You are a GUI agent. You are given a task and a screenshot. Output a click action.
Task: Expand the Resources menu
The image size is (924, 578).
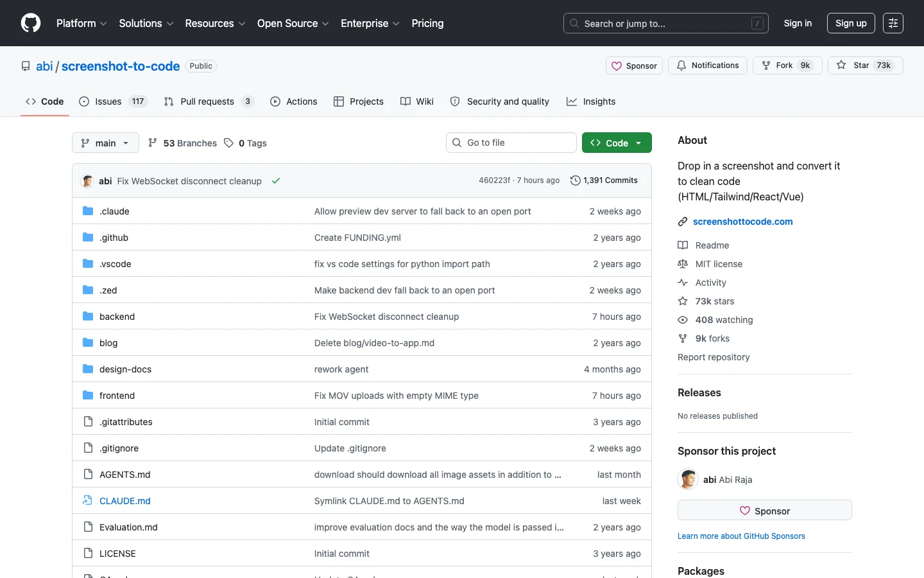tap(215, 23)
